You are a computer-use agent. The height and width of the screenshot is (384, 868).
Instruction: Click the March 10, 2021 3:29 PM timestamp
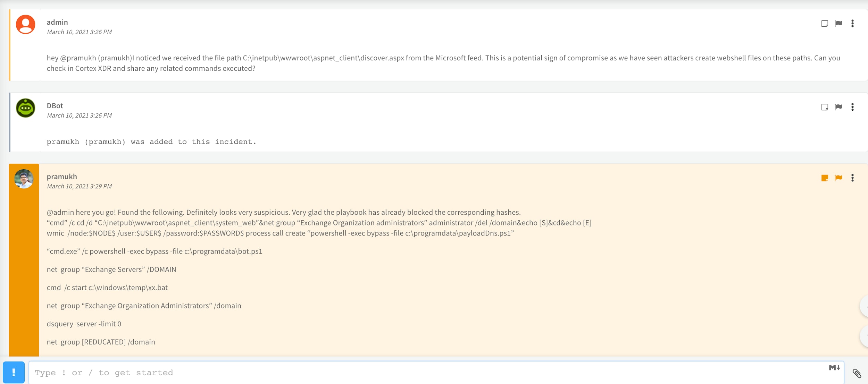tap(79, 186)
